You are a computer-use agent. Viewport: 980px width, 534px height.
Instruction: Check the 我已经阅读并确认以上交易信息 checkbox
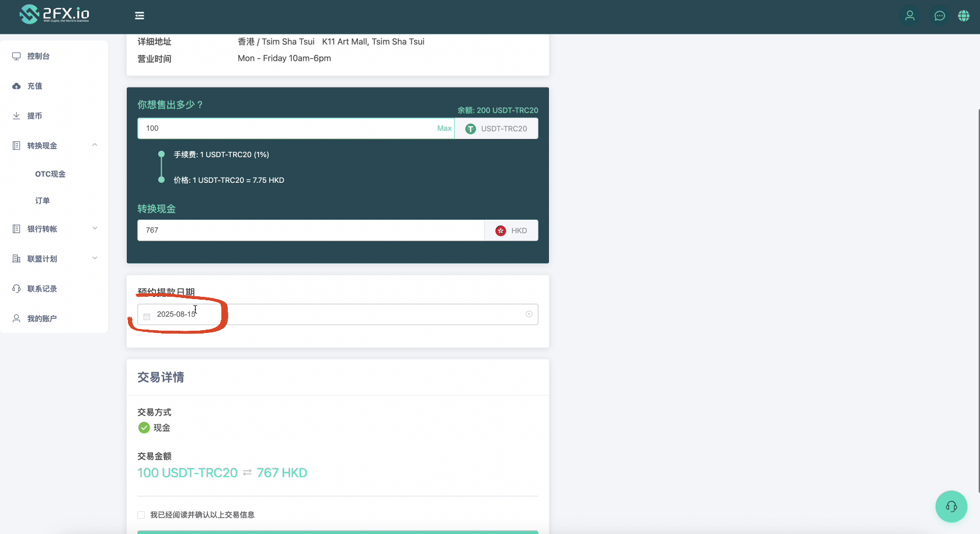[141, 515]
